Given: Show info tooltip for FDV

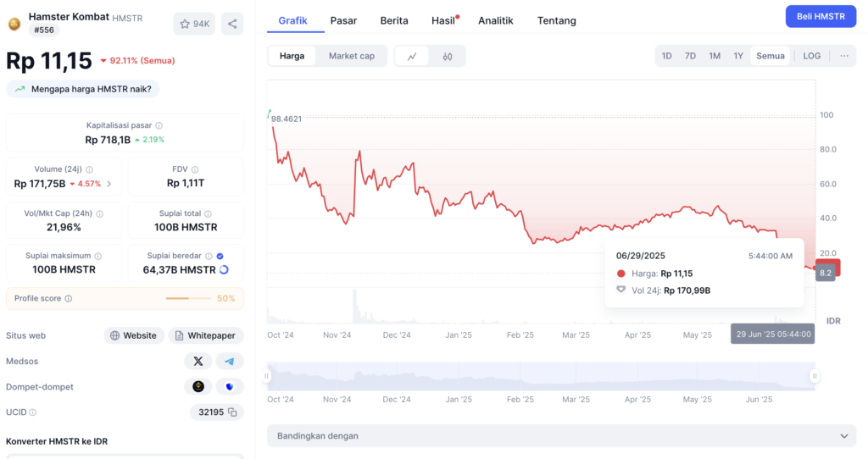Looking at the screenshot, I should [x=195, y=169].
